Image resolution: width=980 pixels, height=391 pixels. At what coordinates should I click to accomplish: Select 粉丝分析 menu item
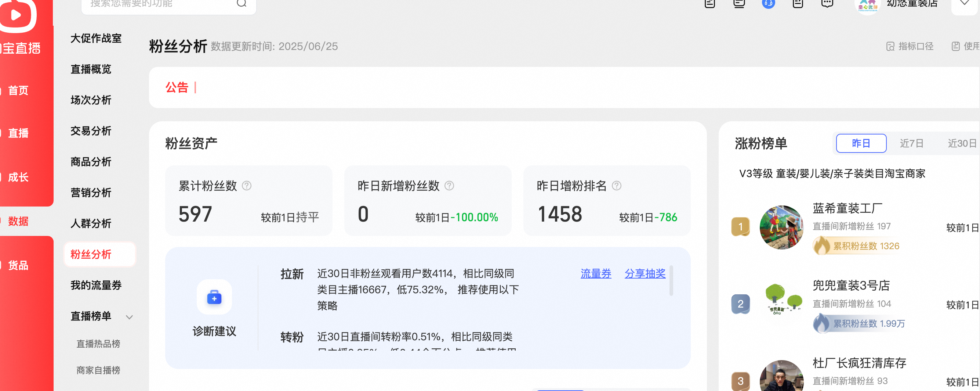(x=100, y=254)
